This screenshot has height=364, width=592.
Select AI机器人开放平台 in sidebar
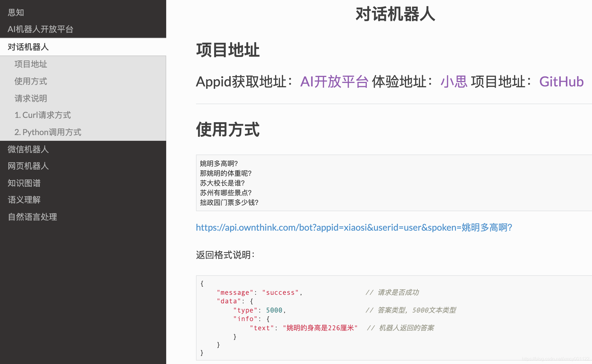40,29
